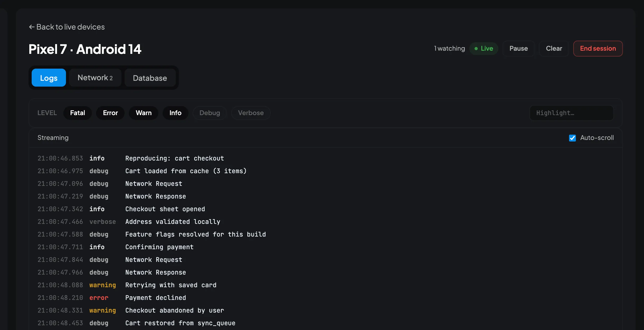Viewport: 644px width, 330px height.
Task: Toggle the Info level filter
Action: [175, 113]
